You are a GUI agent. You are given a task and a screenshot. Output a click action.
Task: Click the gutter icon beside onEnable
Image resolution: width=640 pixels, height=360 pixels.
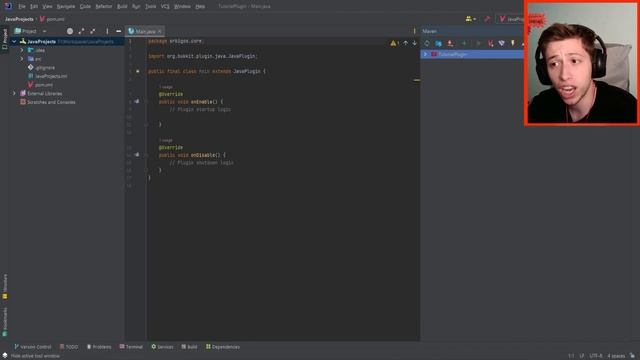[x=137, y=101]
